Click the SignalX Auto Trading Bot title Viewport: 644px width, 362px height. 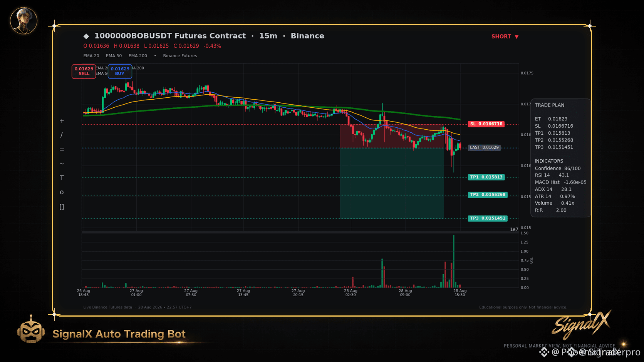click(119, 334)
